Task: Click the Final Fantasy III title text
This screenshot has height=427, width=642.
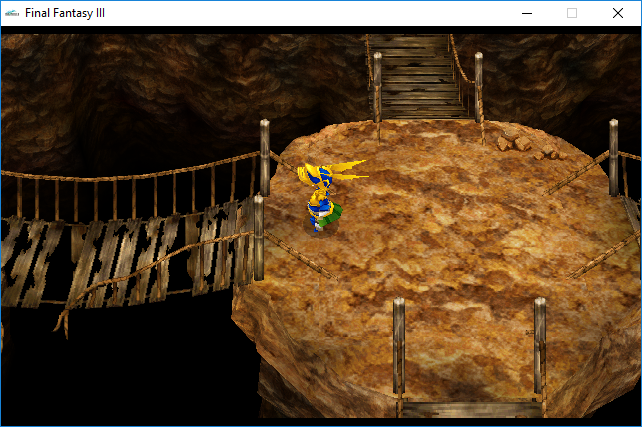Action: [x=65, y=13]
